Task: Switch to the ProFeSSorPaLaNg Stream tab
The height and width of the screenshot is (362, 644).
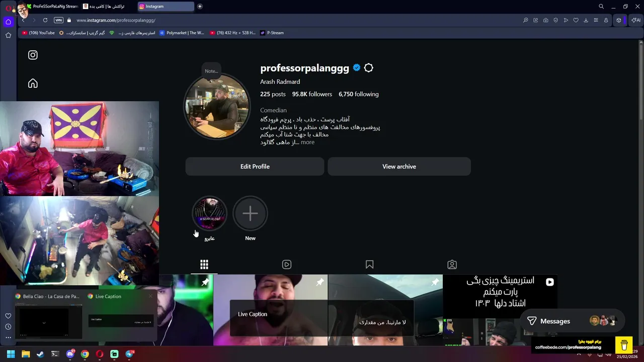Action: pos(52,7)
